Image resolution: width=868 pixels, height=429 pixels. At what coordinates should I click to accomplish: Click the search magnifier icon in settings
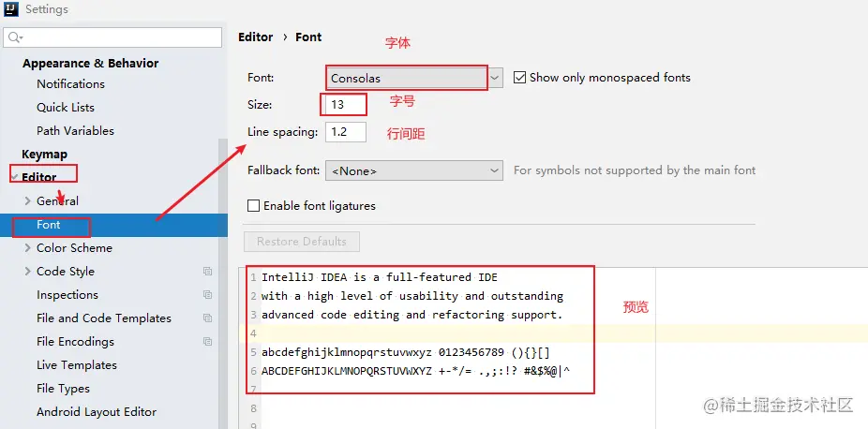coord(15,37)
